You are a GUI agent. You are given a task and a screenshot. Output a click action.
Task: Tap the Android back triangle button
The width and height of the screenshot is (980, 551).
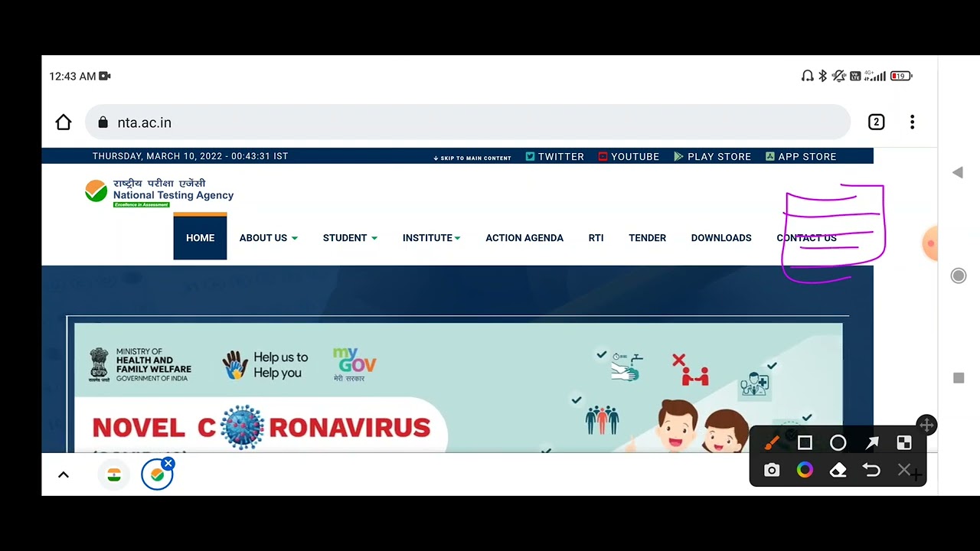[957, 173]
